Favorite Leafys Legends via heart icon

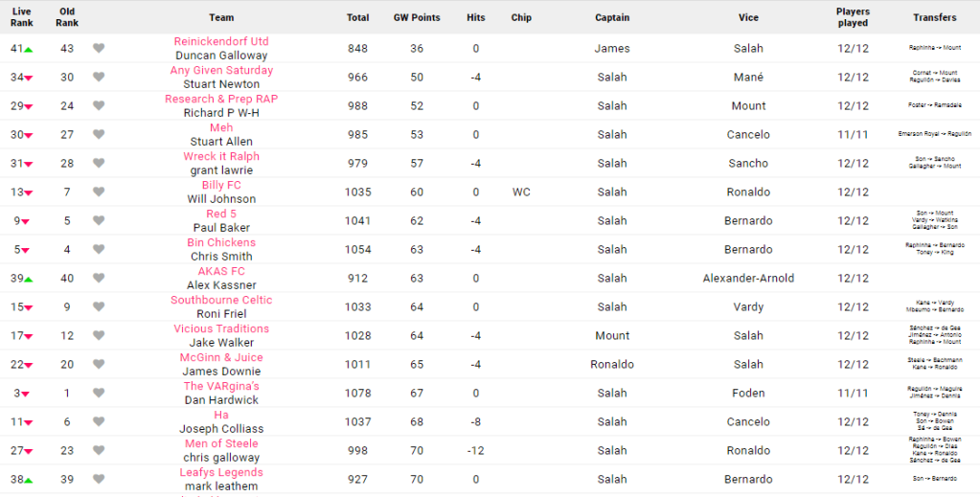tap(99, 480)
